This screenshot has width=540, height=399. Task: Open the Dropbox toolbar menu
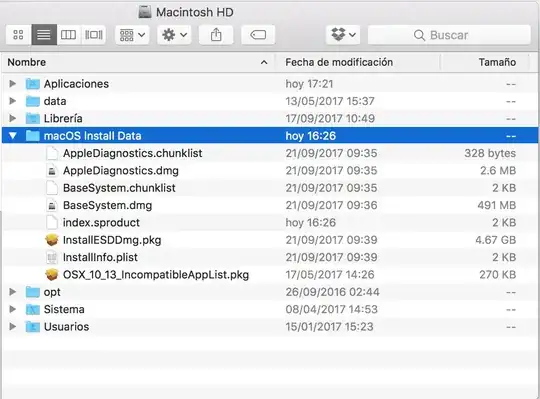[x=343, y=35]
